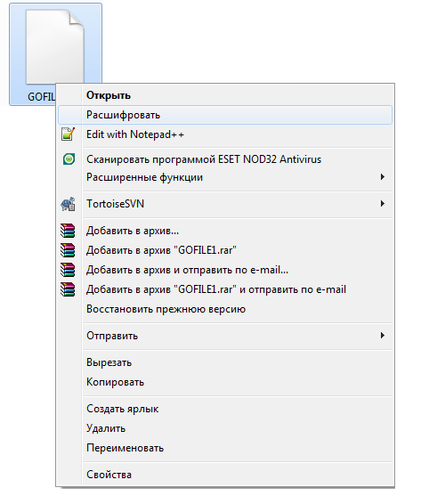445x504 pixels.
Task: Expand the TortoiseSVN submenu arrow
Action: (x=383, y=203)
